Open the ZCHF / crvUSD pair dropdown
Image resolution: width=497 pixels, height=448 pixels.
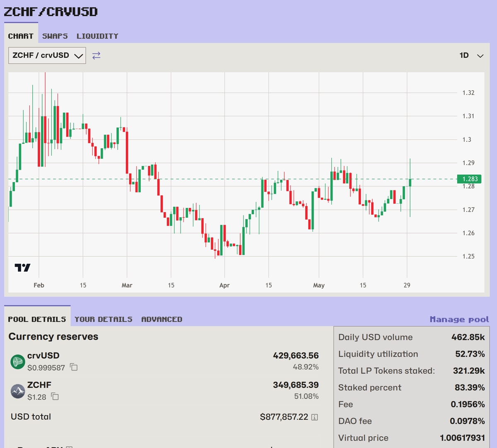point(47,55)
